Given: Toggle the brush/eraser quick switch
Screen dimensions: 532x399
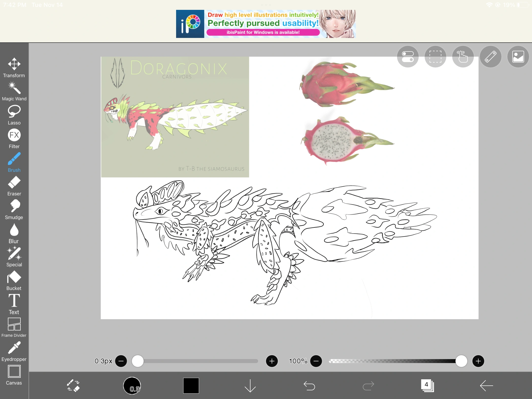Looking at the screenshot, I should (x=73, y=386).
